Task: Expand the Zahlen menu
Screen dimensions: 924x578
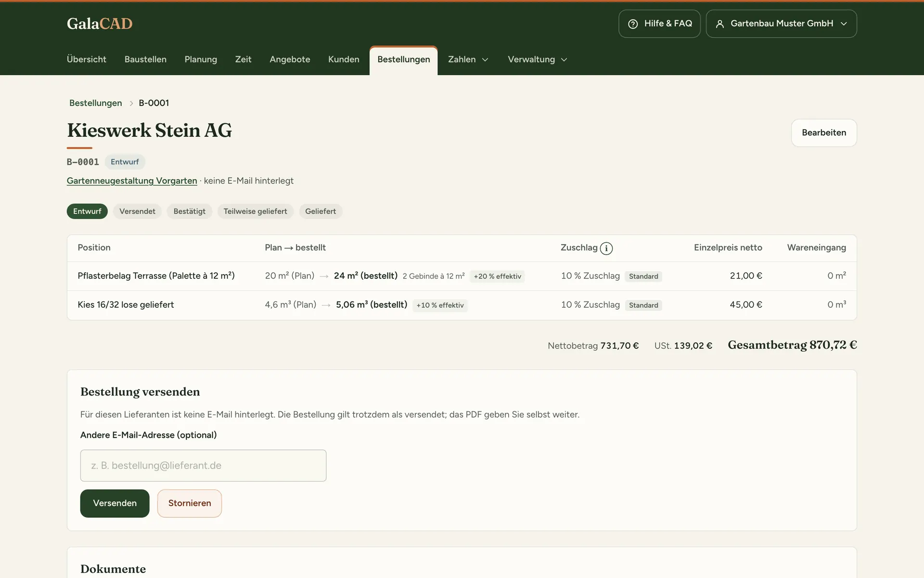Action: [x=468, y=59]
